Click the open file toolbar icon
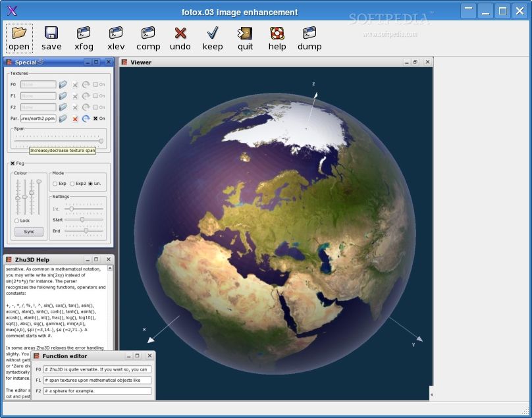Screen dimensions: 532x418 pos(19,33)
